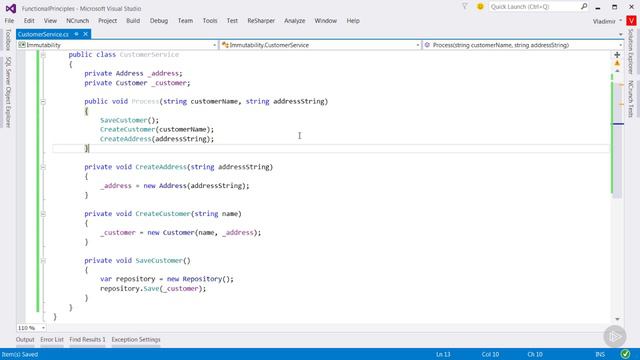640x360 pixels.
Task: Collapse the Process method outline
Action: (43, 102)
